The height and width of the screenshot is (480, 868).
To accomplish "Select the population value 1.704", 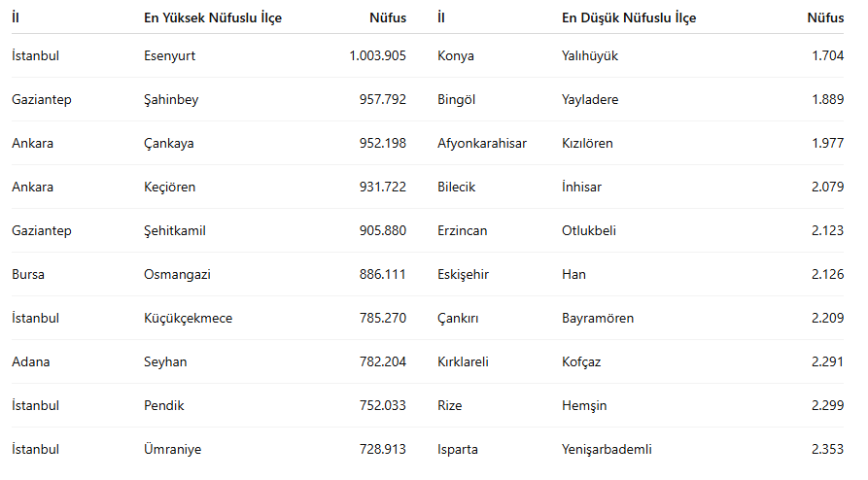I will 827,55.
